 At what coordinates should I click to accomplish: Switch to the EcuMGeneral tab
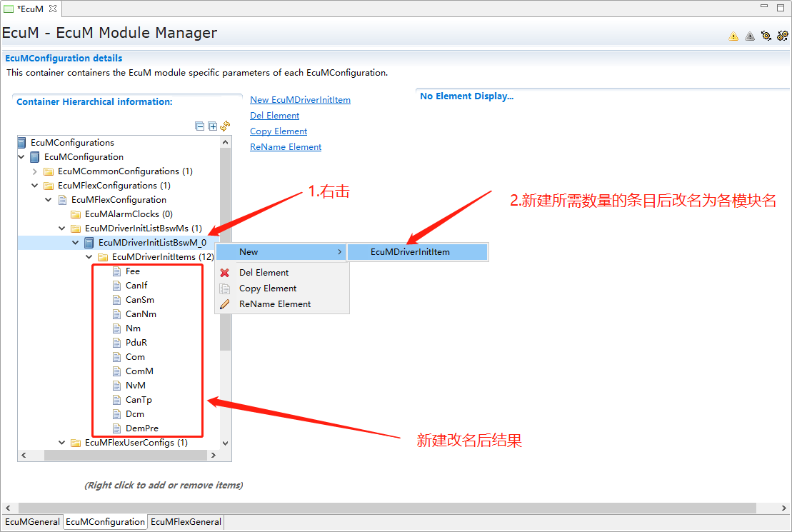32,522
